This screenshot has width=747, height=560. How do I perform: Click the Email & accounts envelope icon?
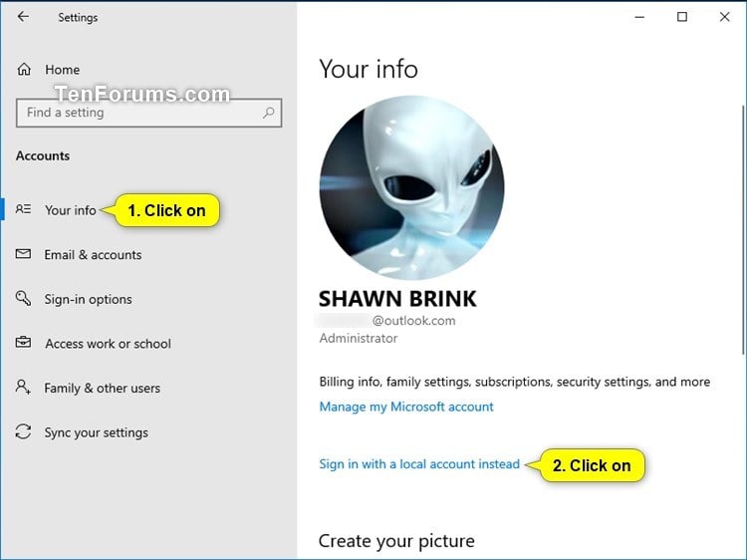[23, 254]
